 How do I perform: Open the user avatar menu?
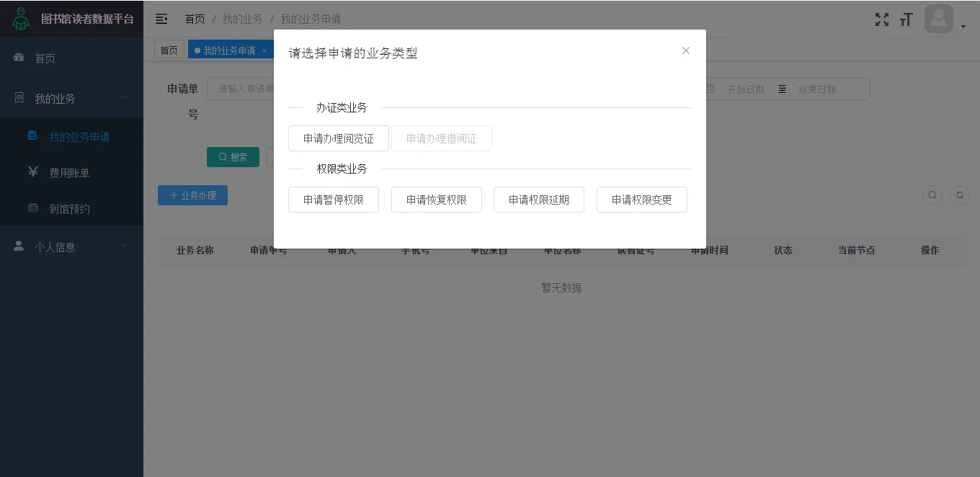pyautogui.click(x=939, y=19)
